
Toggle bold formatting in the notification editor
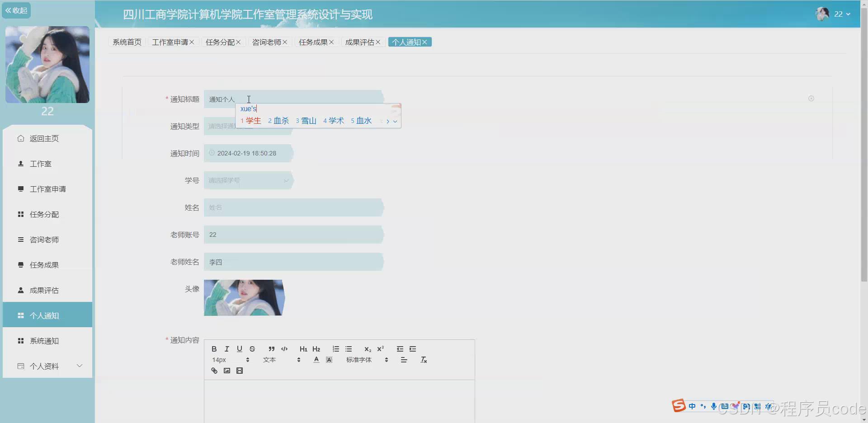coord(213,348)
